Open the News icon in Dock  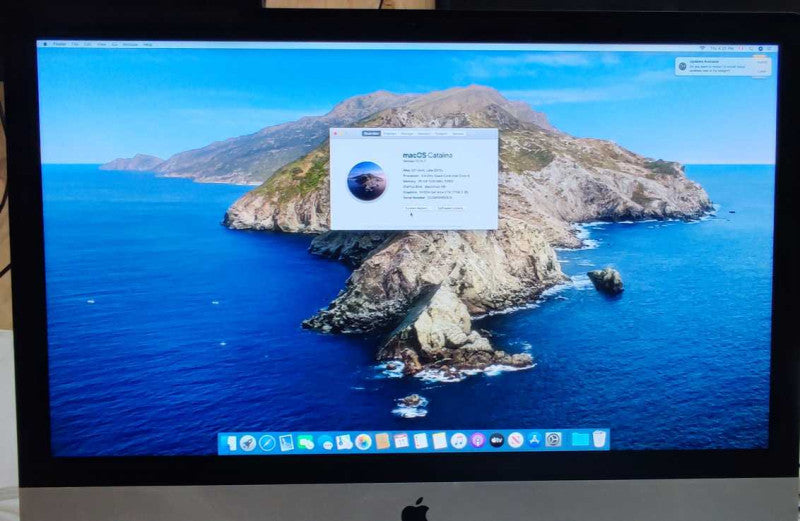[515, 440]
